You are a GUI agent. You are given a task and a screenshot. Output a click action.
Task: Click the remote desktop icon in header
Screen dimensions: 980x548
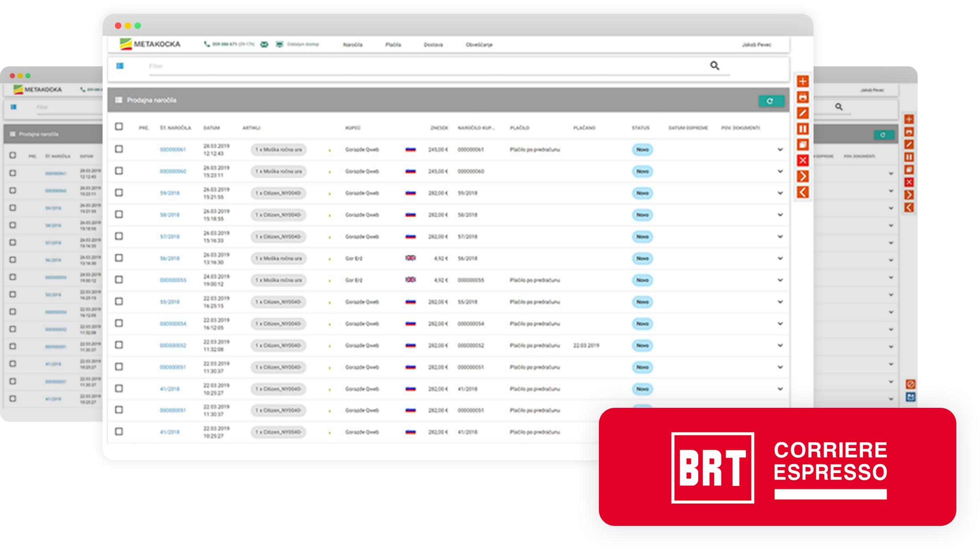[x=279, y=44]
